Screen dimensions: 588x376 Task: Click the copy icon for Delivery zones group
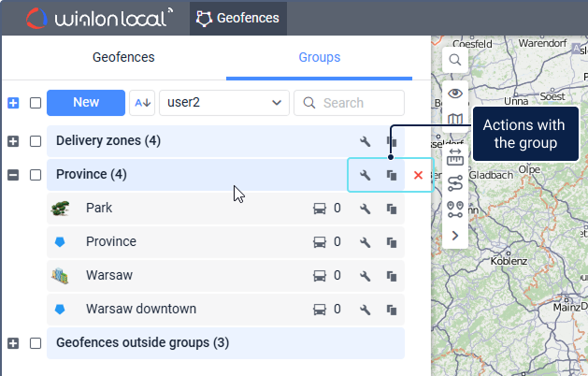point(393,141)
